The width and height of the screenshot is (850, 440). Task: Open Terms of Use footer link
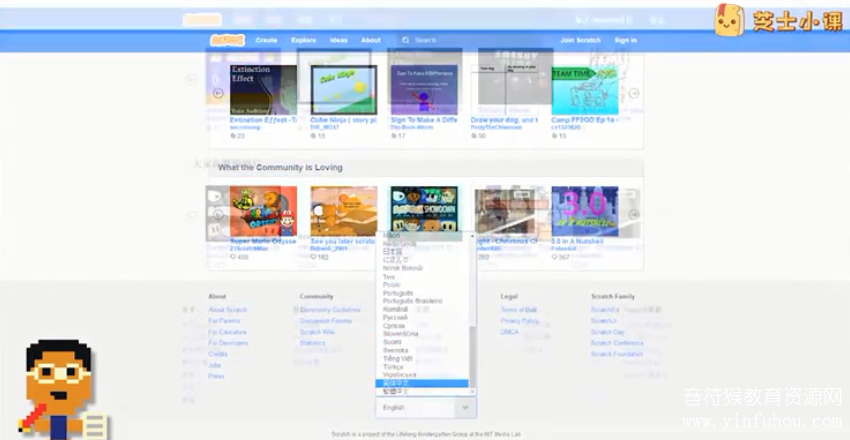(x=519, y=310)
